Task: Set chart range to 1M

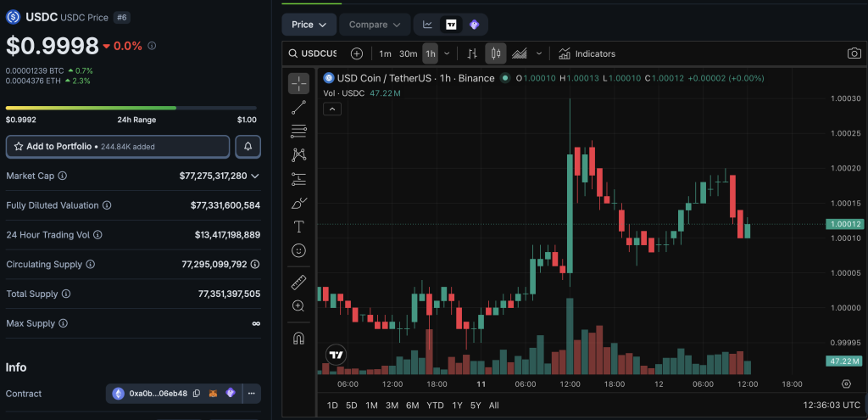Action: click(x=371, y=405)
